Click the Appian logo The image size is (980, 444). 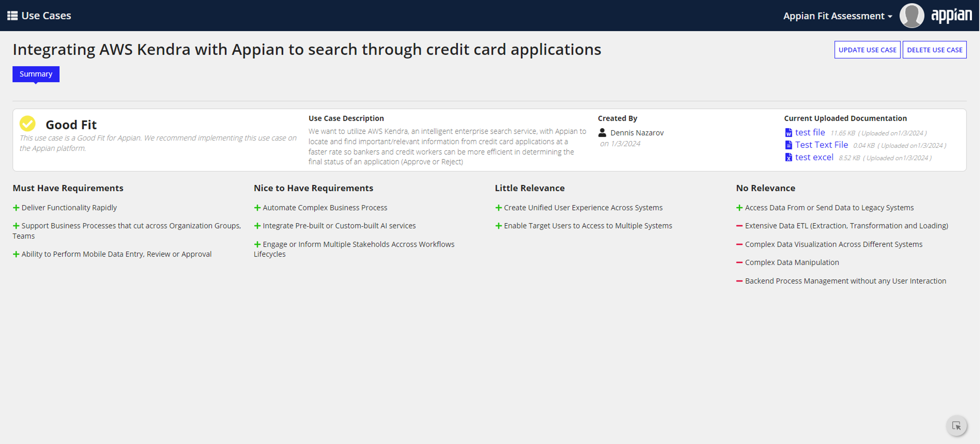(x=951, y=16)
